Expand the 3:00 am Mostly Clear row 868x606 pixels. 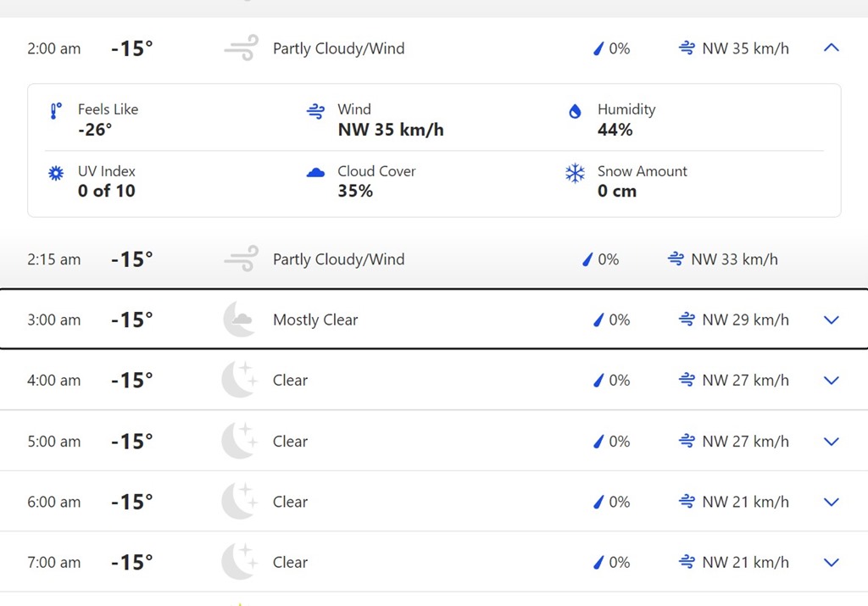click(831, 320)
